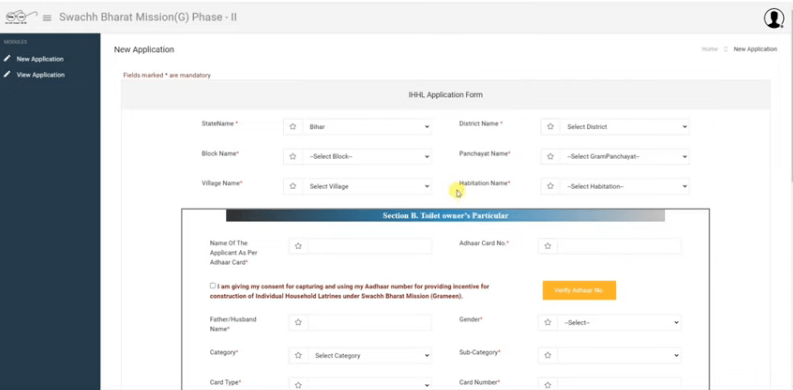Click pencil icon beside New Application

click(7, 59)
